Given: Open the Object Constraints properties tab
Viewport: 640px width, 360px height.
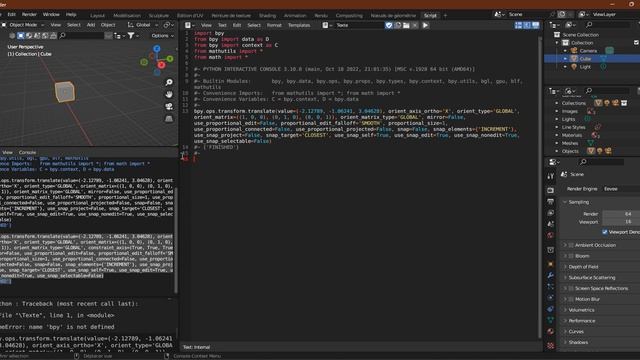Looking at the screenshot, I should (551, 309).
